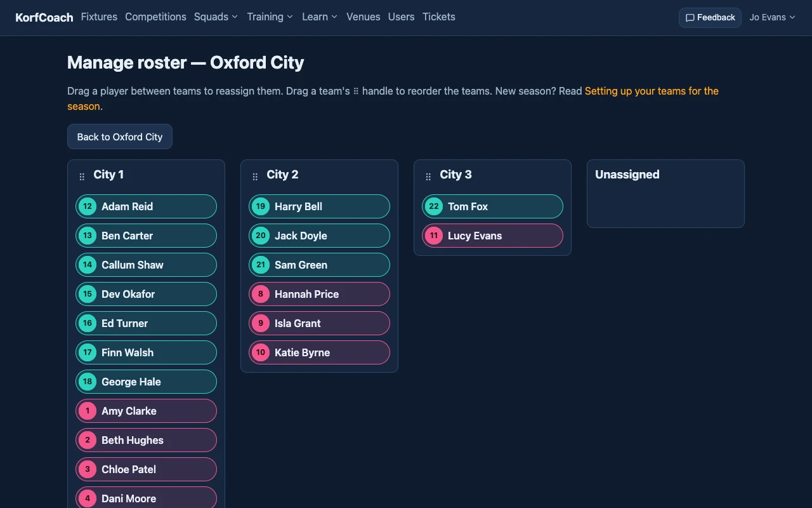Image resolution: width=812 pixels, height=508 pixels.
Task: Select the Callum Shaw player card
Action: tap(146, 265)
